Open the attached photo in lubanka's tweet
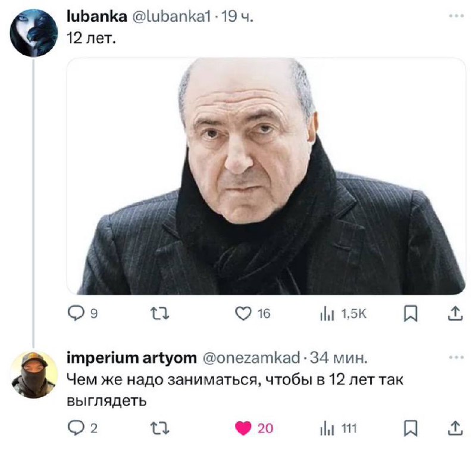The width and height of the screenshot is (476, 449). [x=265, y=176]
